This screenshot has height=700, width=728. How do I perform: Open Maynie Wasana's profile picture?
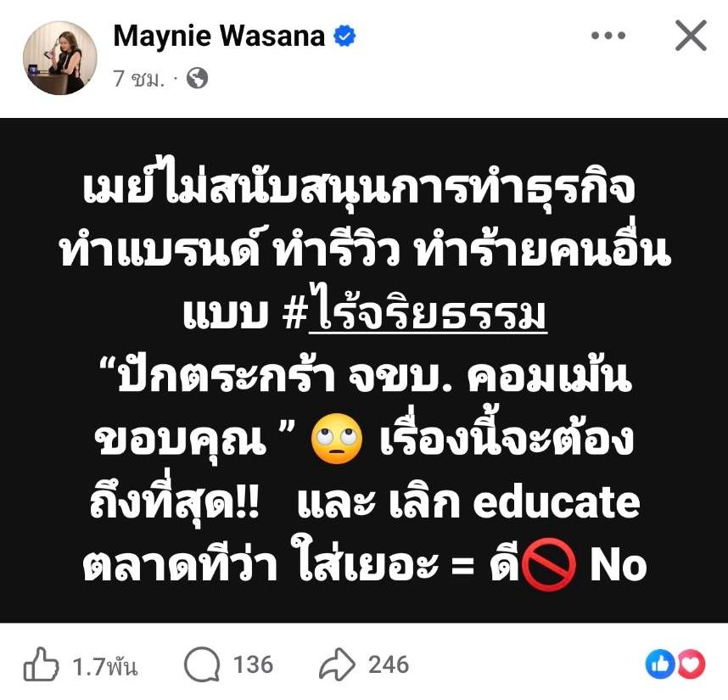pos(60,58)
